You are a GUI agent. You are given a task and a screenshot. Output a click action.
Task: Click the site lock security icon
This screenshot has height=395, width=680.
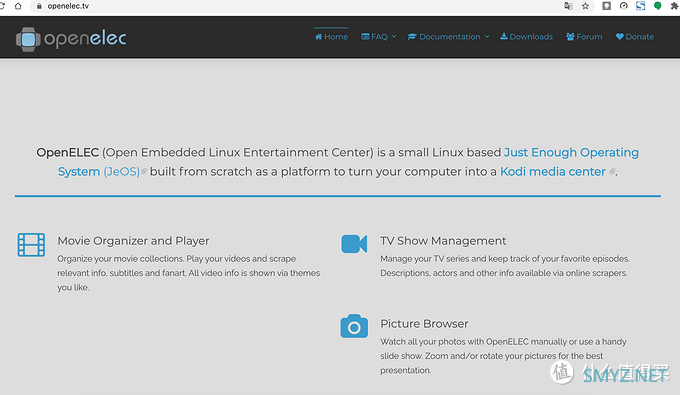(x=39, y=6)
